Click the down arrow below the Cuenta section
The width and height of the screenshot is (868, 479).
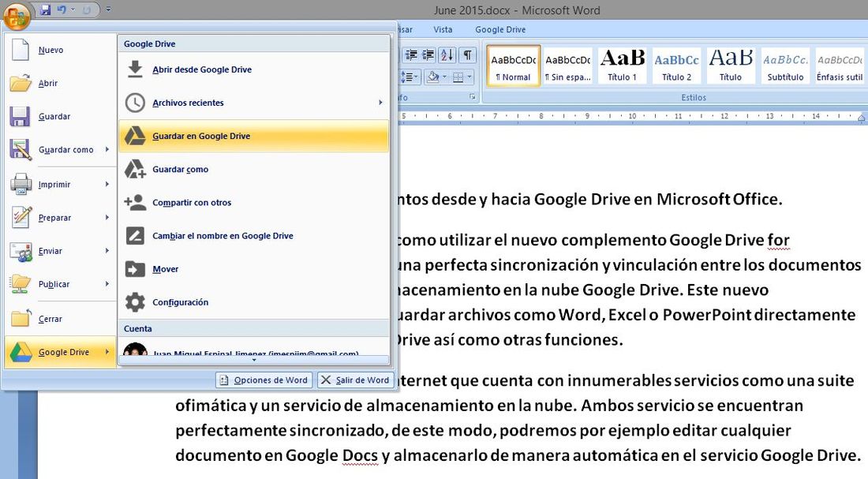point(254,359)
